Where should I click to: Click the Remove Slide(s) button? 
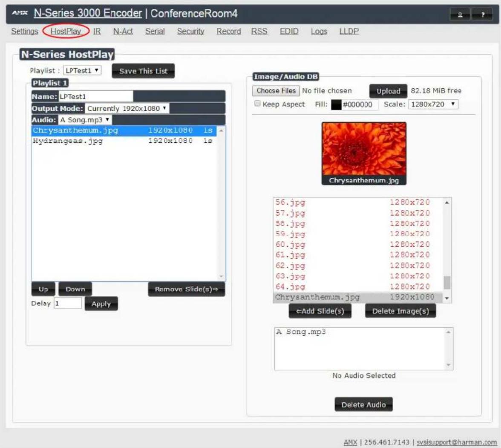[187, 289]
